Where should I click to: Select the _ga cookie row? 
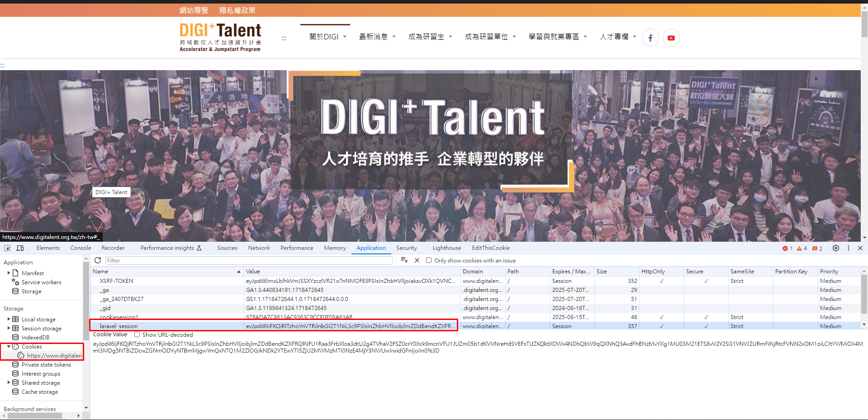point(475,290)
